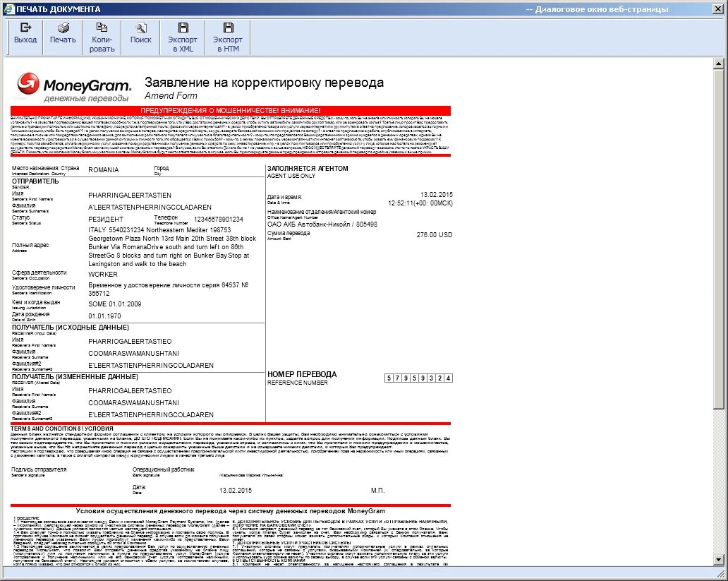Screen dimensions: 728x581
Task: Click the signature date 13.02.2015 near М.П.
Action: click(x=236, y=491)
